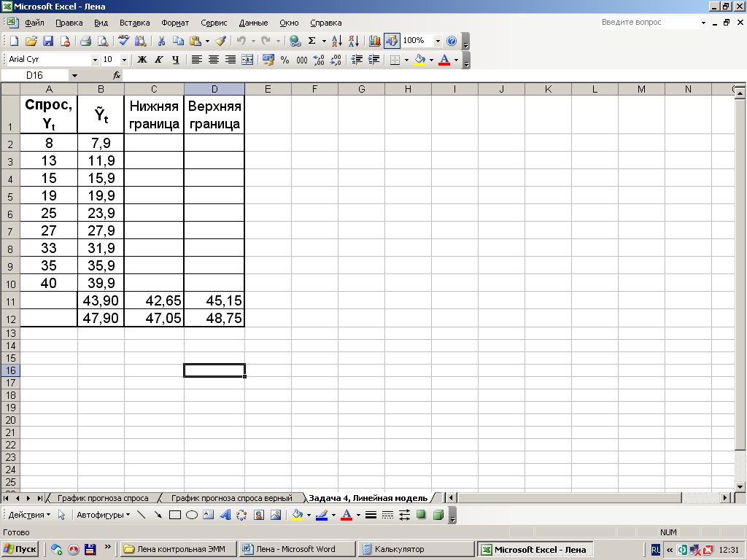Toggle italic К formatting

pos(158,60)
